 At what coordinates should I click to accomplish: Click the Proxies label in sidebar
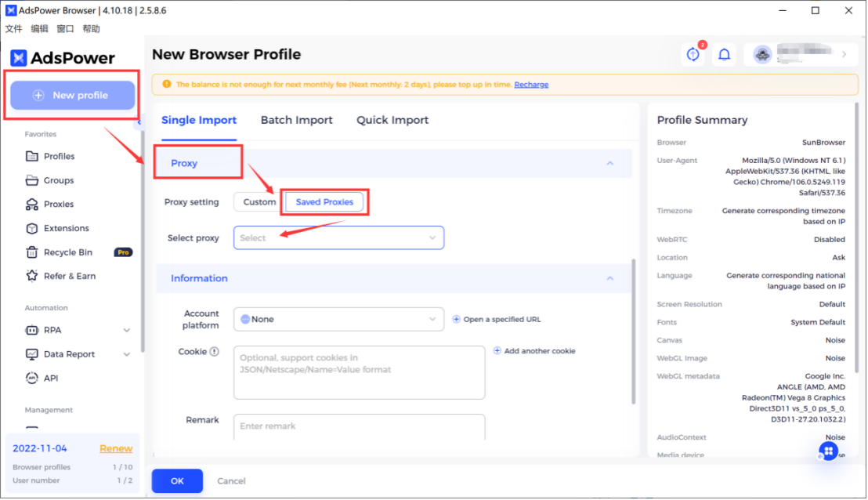coord(59,205)
